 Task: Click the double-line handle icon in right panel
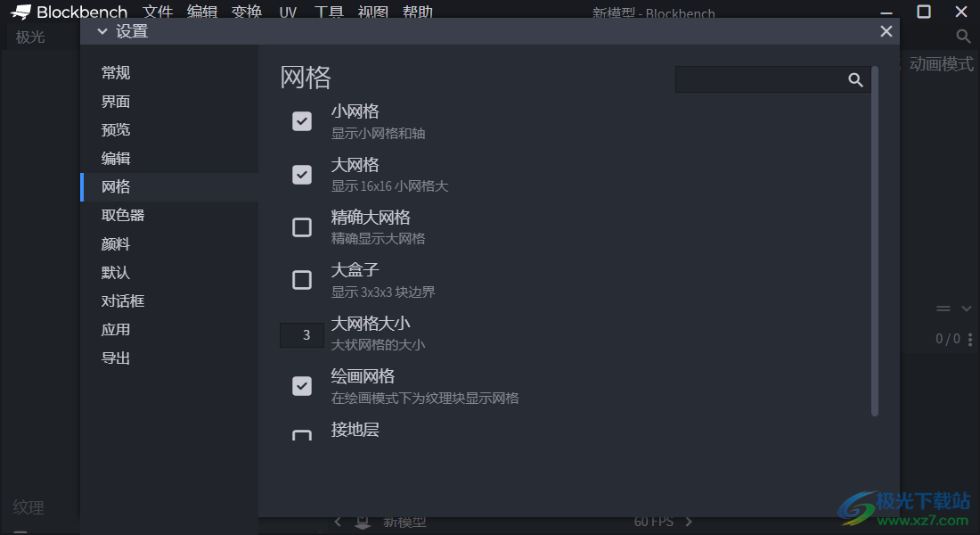943,309
